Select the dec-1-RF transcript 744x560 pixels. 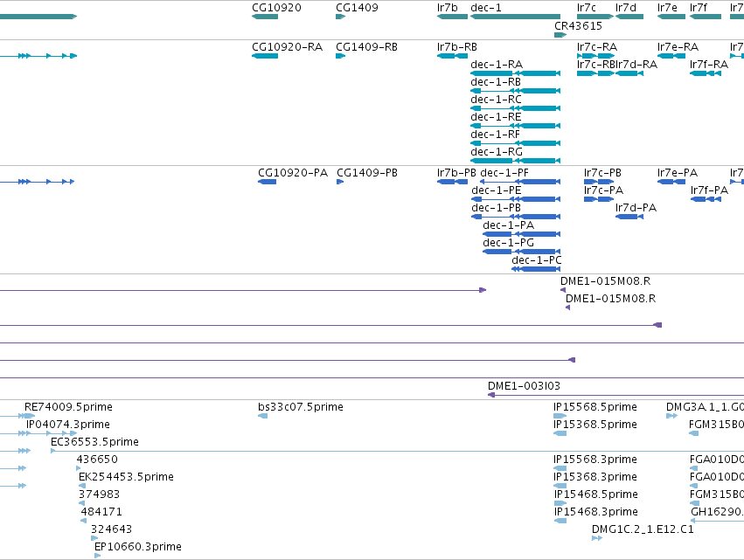tap(515, 143)
